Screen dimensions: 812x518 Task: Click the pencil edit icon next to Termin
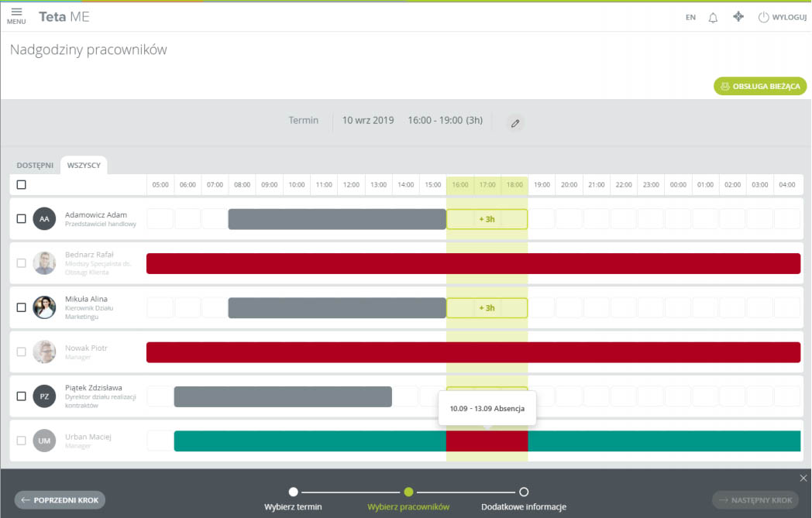coord(514,123)
